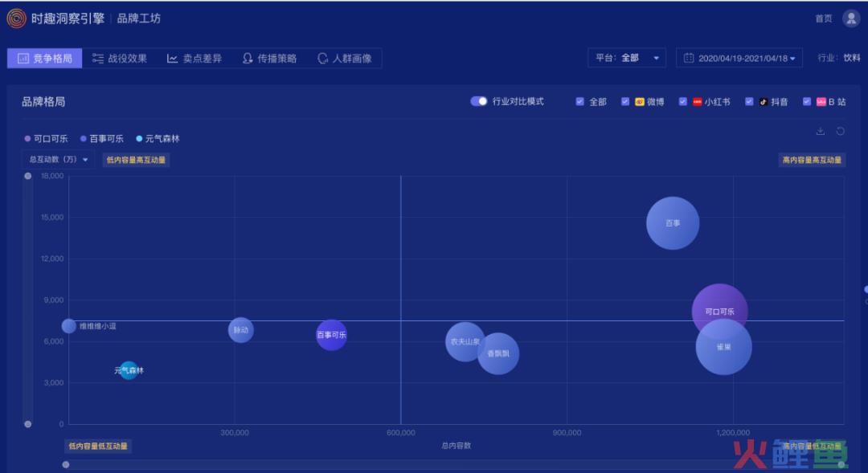Open the 平台 全部 dropdown
868x473 pixels.
point(627,58)
